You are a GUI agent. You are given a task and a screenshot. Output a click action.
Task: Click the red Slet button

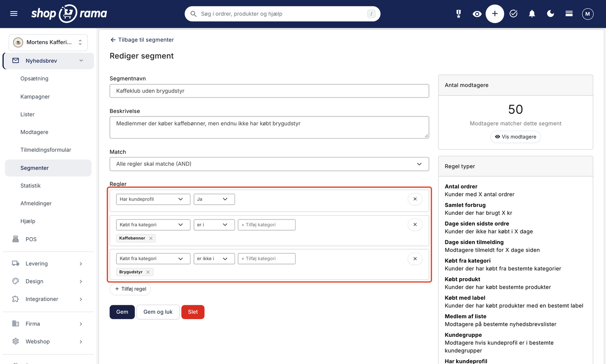(193, 312)
